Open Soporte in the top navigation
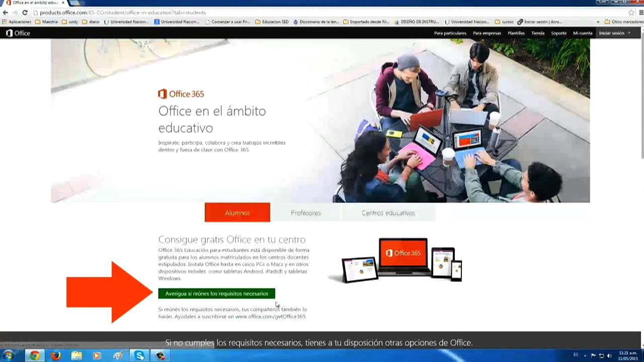 559,33
